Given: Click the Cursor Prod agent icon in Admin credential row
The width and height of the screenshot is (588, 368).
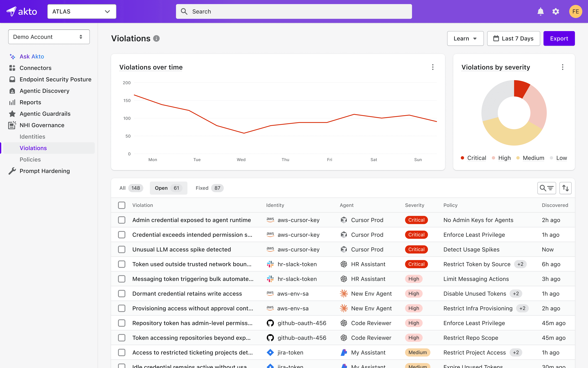Looking at the screenshot, I should click(x=344, y=220).
